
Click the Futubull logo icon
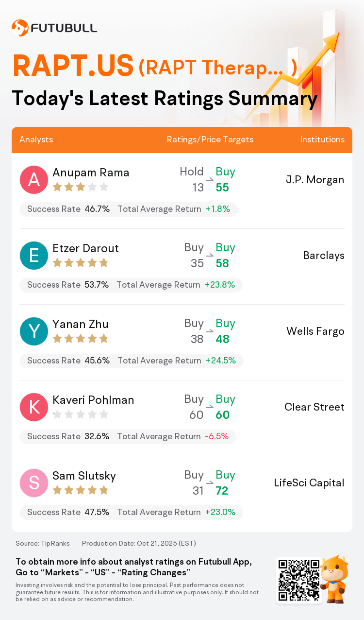(x=20, y=28)
